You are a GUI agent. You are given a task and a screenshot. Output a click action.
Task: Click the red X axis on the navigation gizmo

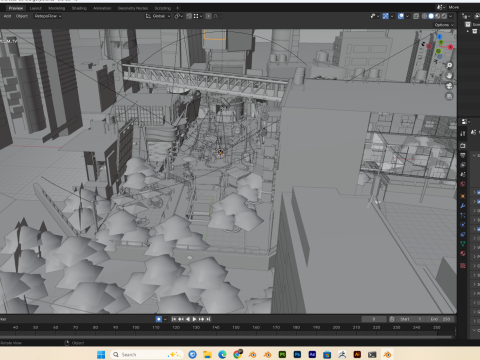tap(450, 47)
